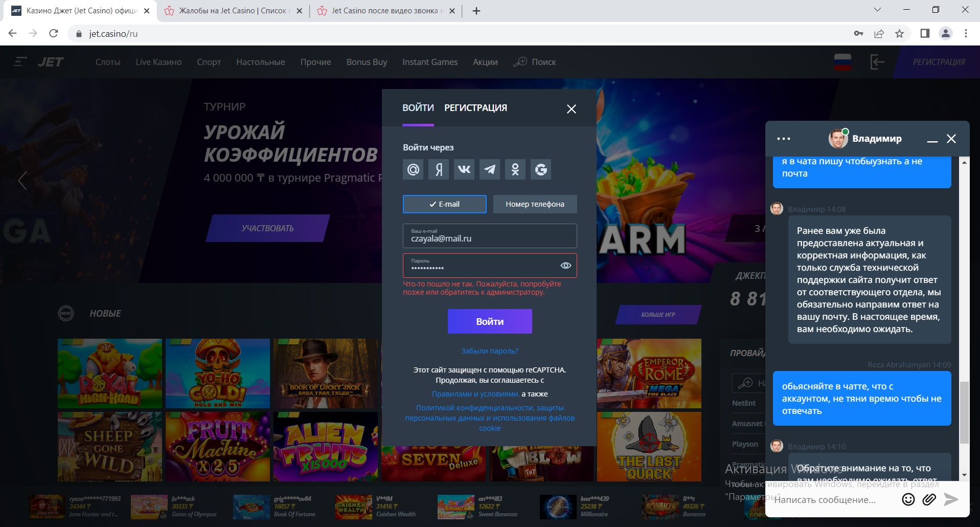Open a new browser tab

pos(476,11)
